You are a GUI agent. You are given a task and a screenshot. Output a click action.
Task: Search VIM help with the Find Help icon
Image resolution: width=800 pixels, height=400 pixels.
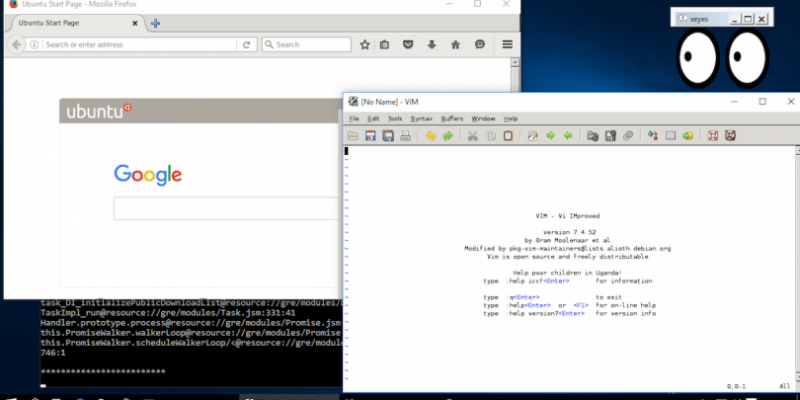coord(731,136)
